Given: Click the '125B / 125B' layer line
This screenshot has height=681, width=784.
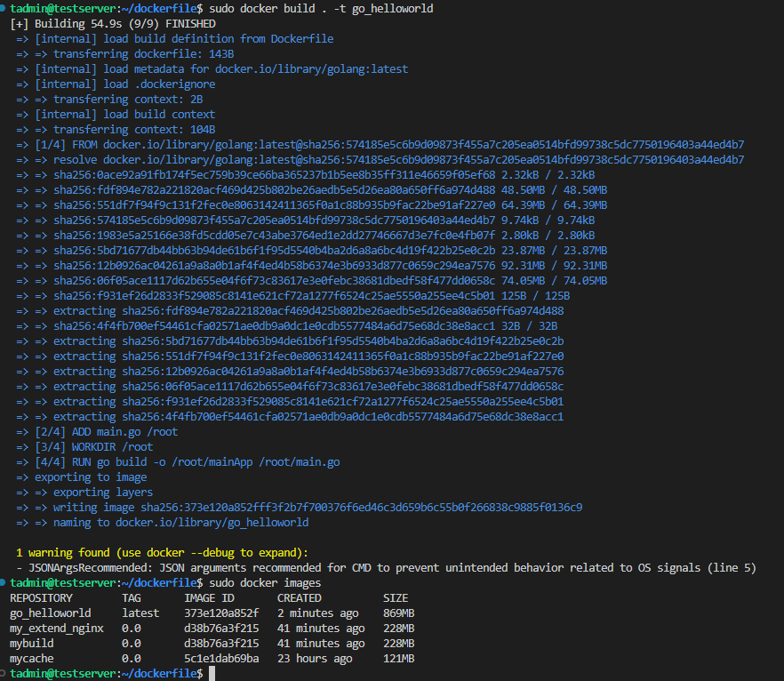Looking at the screenshot, I should [x=293, y=296].
